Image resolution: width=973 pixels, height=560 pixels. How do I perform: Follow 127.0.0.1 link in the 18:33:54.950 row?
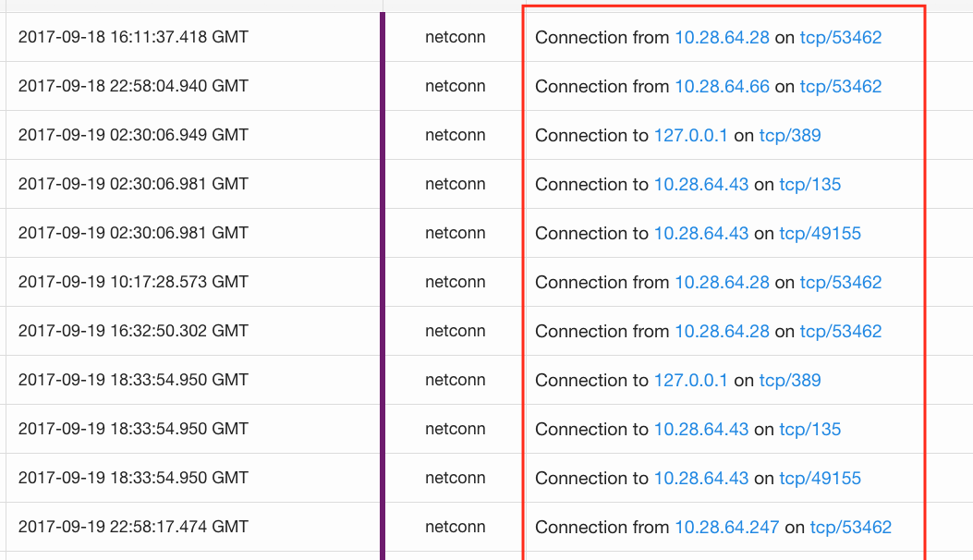(x=690, y=381)
